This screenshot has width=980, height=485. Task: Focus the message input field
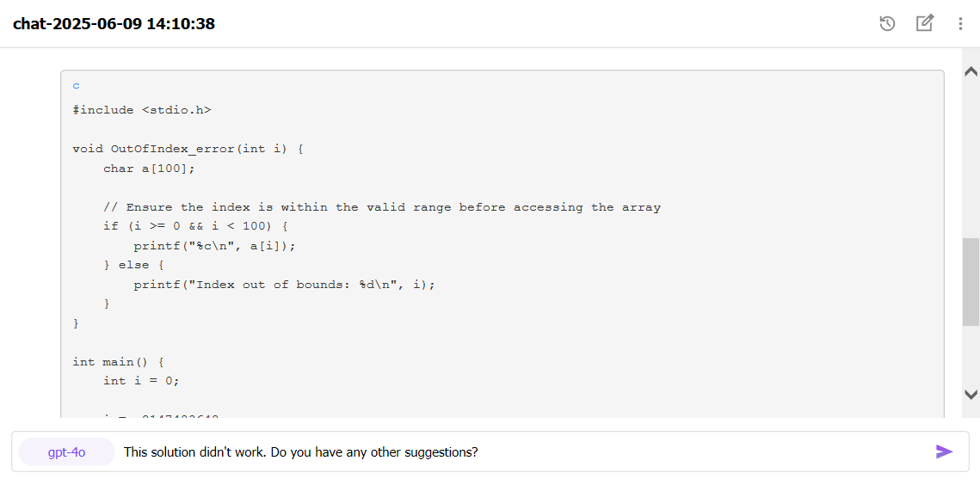525,451
